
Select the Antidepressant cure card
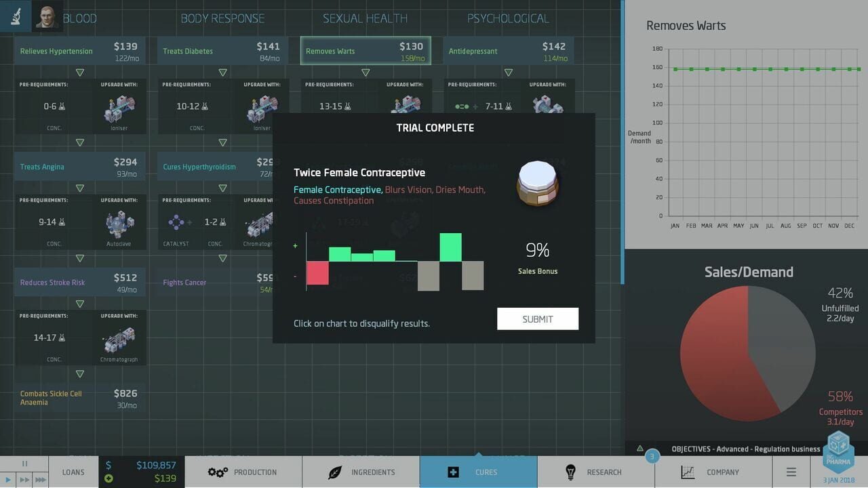[509, 51]
